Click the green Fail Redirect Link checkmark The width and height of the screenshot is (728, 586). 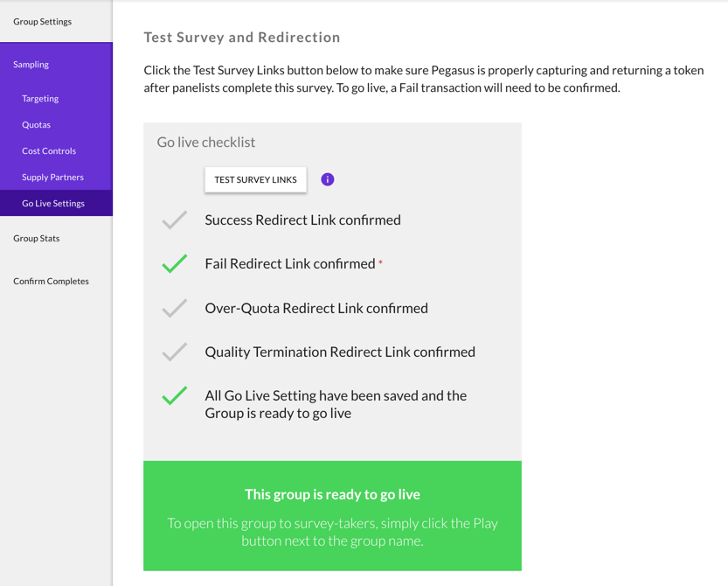(x=175, y=263)
